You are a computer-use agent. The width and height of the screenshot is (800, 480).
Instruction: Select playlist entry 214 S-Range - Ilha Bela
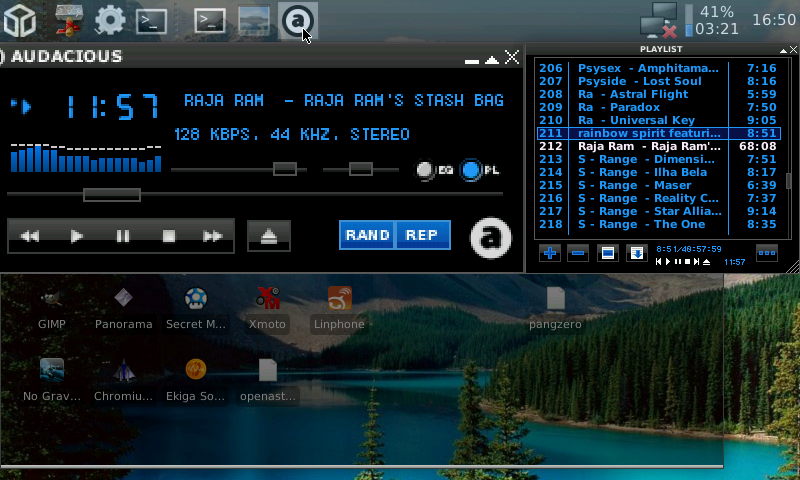pos(658,172)
